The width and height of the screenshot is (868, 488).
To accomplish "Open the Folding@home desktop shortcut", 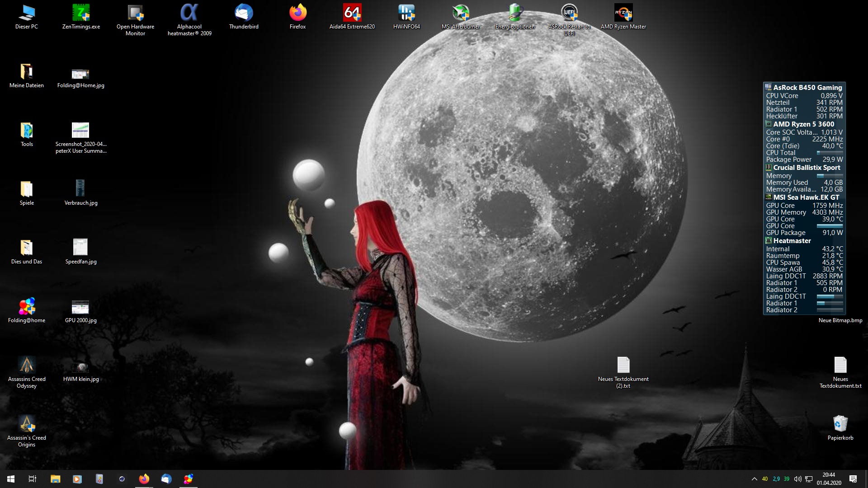I will [x=27, y=307].
